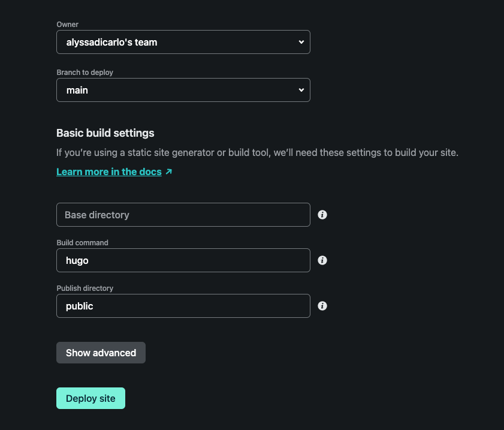Viewport: 504px width, 430px height.
Task: Open "Learn more in the docs" link
Action: click(x=109, y=172)
